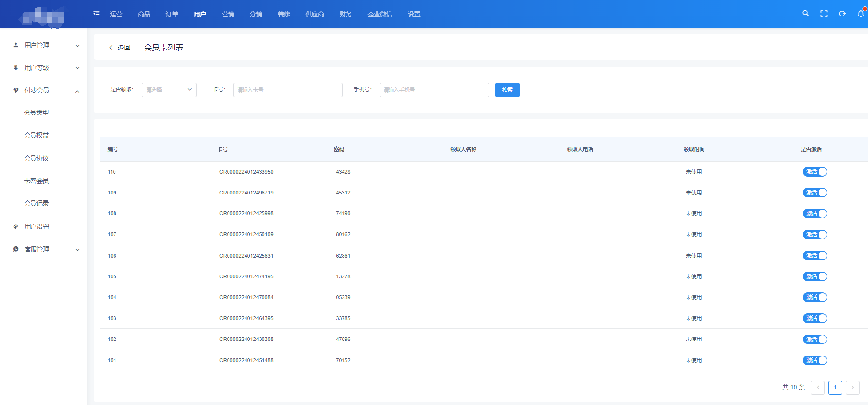Click card number CR0000224012451488

click(246, 360)
